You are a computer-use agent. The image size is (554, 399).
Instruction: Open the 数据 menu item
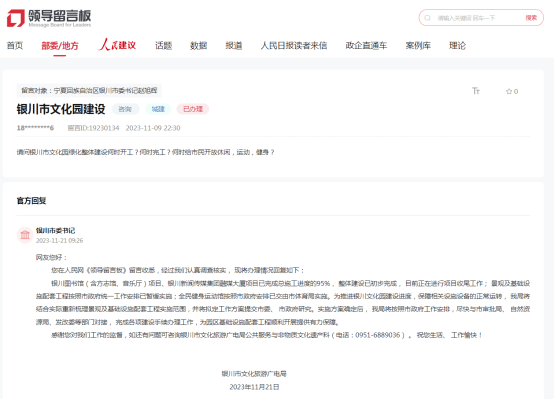[x=198, y=46]
